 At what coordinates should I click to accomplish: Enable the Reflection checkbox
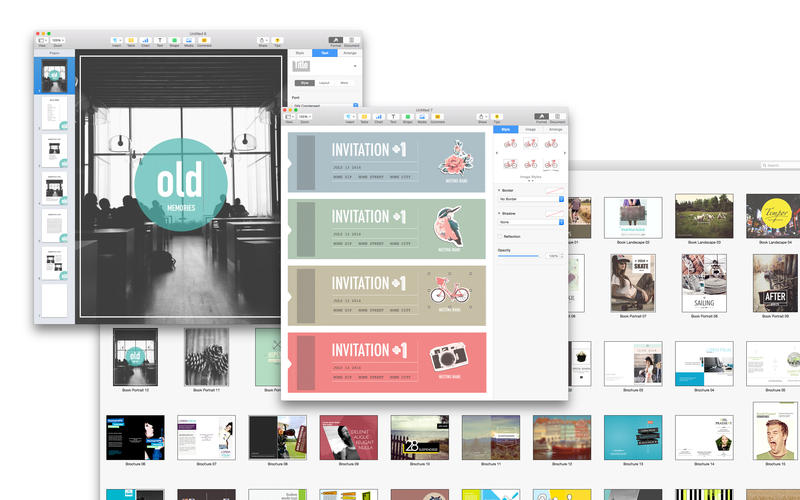[x=499, y=236]
